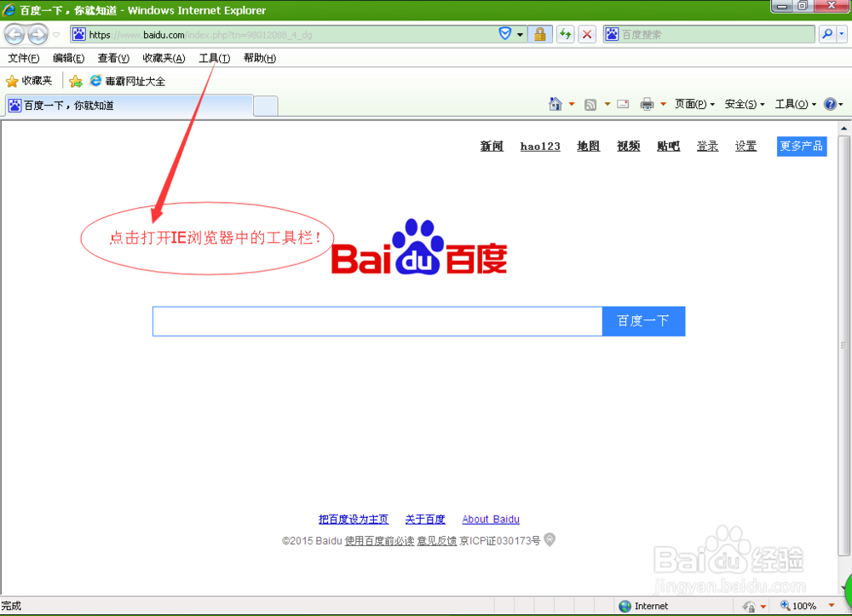852x616 pixels.
Task: Click the browser Forward arrow button
Action: click(x=37, y=35)
